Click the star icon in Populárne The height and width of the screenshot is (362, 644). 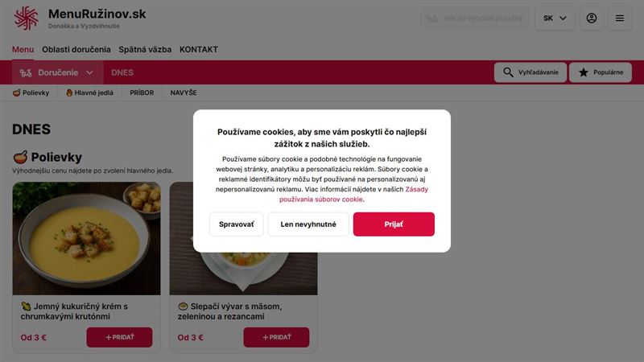583,72
